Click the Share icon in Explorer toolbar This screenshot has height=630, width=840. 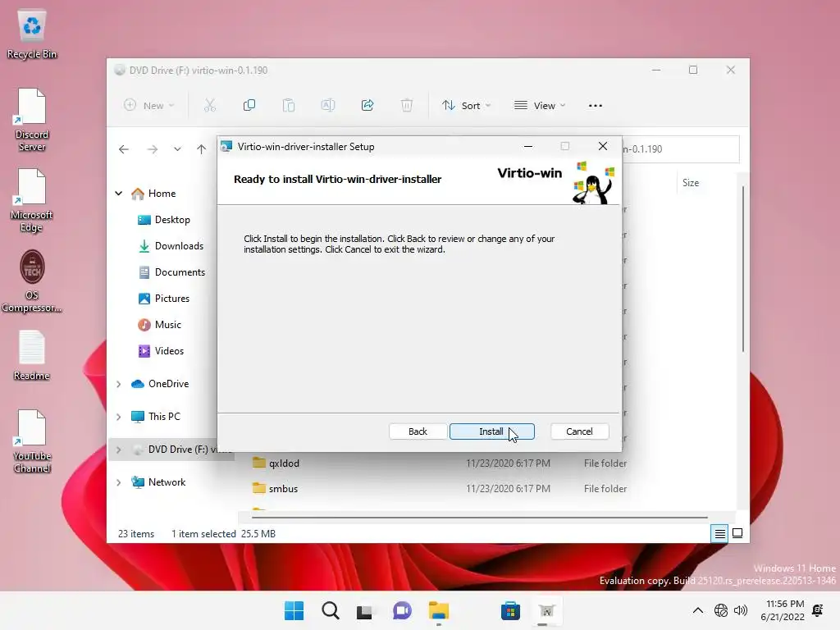[x=367, y=106]
